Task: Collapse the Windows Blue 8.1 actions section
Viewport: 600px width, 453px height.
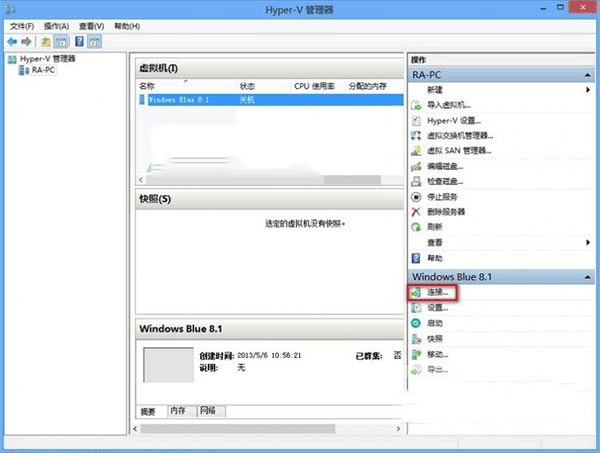Action: [x=587, y=277]
